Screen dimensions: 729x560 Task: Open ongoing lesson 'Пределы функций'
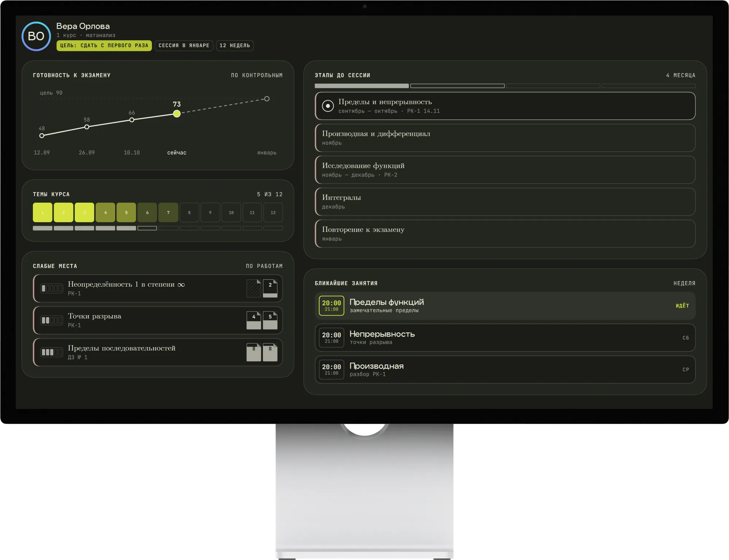(x=505, y=306)
